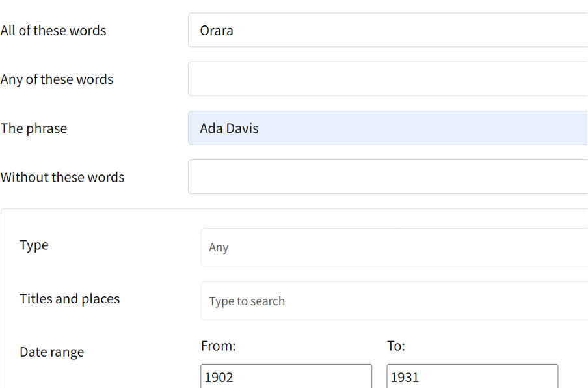Image resolution: width=588 pixels, height=388 pixels.
Task: Click the 'Any of these words' label
Action: coord(57,79)
